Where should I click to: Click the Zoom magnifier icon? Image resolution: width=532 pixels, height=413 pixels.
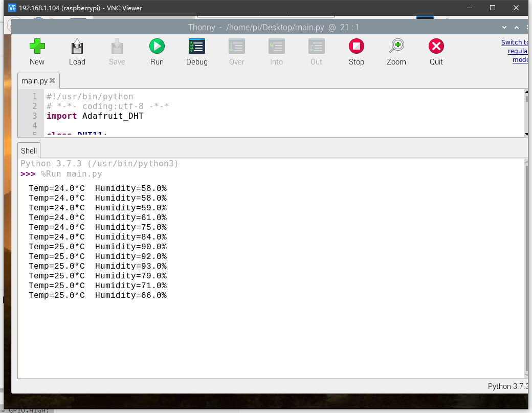[396, 47]
